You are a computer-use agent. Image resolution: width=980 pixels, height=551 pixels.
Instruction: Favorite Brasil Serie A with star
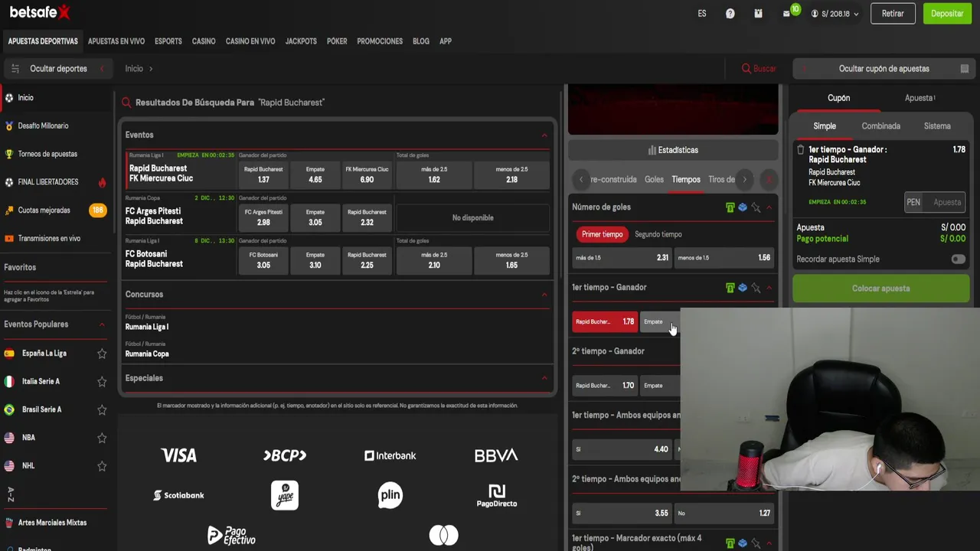coord(102,409)
